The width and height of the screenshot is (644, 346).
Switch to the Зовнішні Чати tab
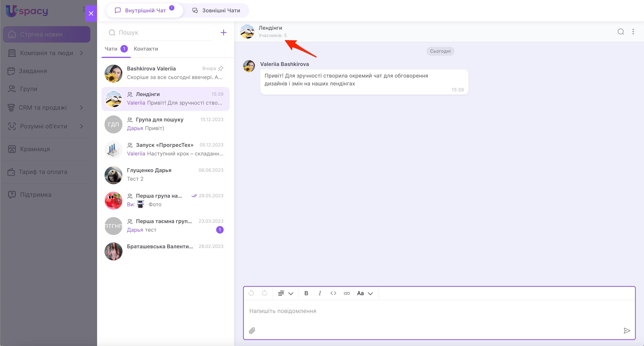click(x=216, y=10)
